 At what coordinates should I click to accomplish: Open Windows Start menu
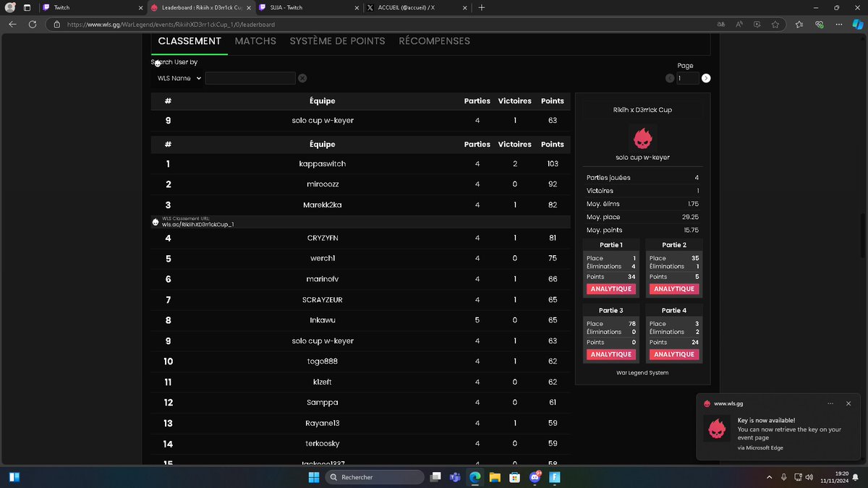313,477
